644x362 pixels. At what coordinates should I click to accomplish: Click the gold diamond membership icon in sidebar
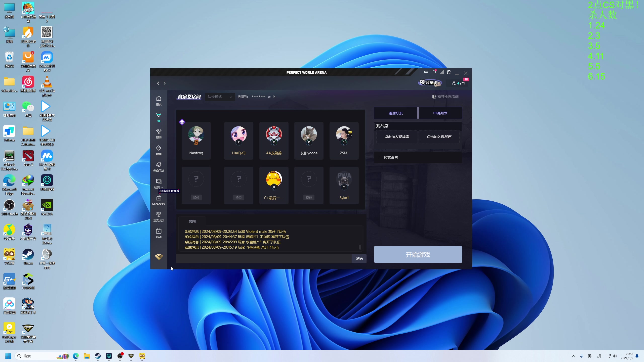pyautogui.click(x=159, y=257)
